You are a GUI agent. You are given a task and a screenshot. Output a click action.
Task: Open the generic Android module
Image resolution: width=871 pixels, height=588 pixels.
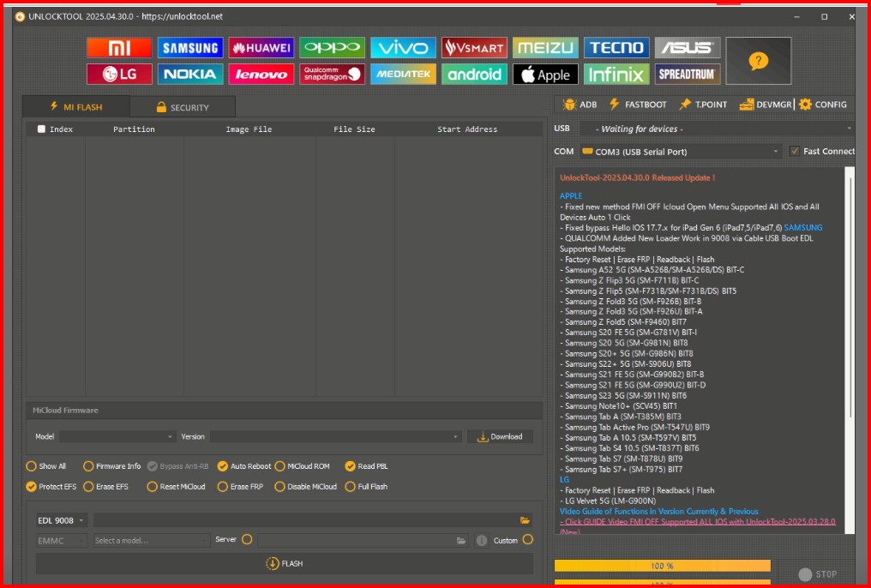pos(474,75)
